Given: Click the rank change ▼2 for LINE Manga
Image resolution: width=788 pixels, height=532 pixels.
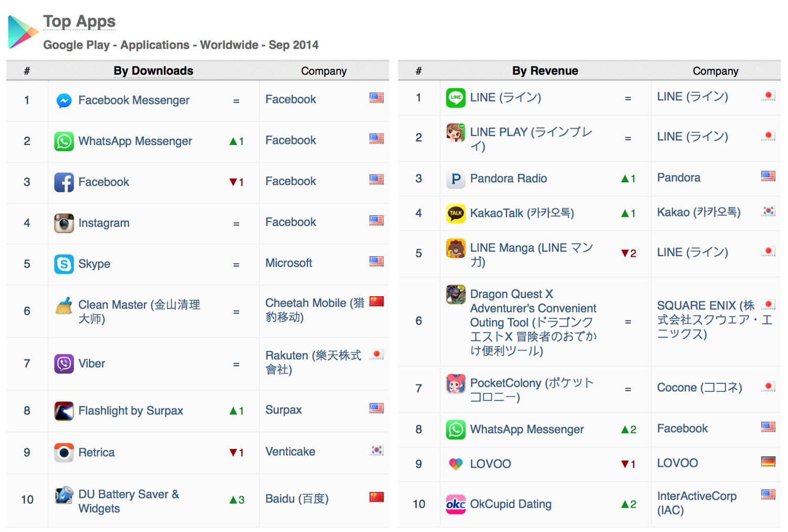Looking at the screenshot, I should click(x=629, y=254).
